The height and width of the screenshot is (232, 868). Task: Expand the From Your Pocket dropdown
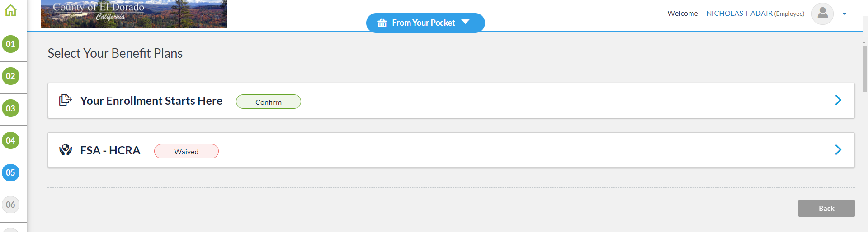point(465,22)
